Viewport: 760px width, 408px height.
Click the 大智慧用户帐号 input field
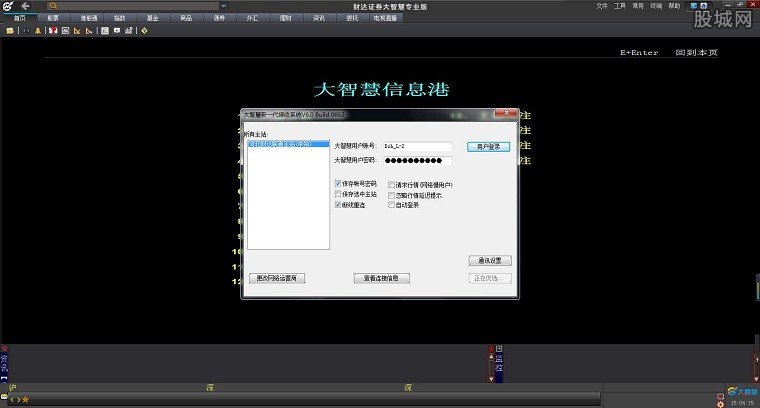coord(418,146)
